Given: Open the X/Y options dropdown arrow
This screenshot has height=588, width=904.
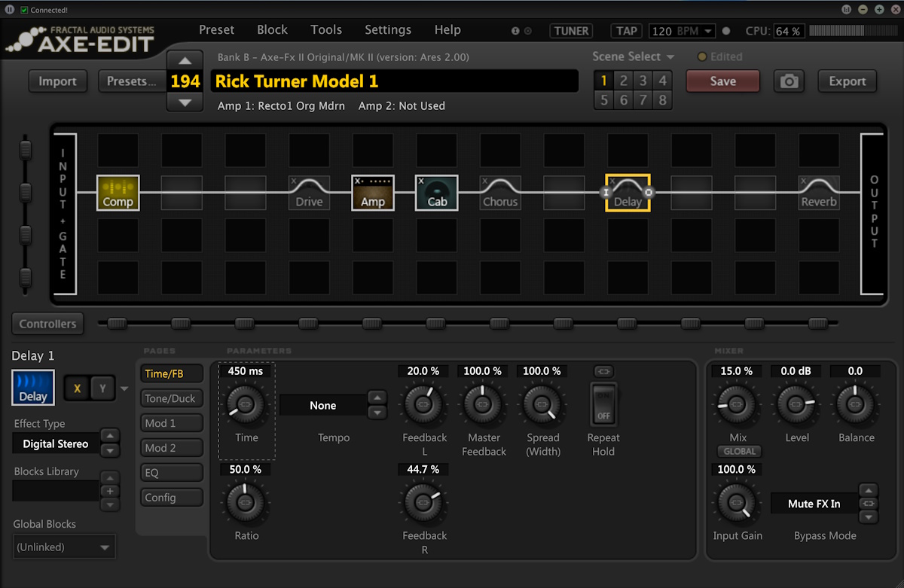Looking at the screenshot, I should coord(124,389).
